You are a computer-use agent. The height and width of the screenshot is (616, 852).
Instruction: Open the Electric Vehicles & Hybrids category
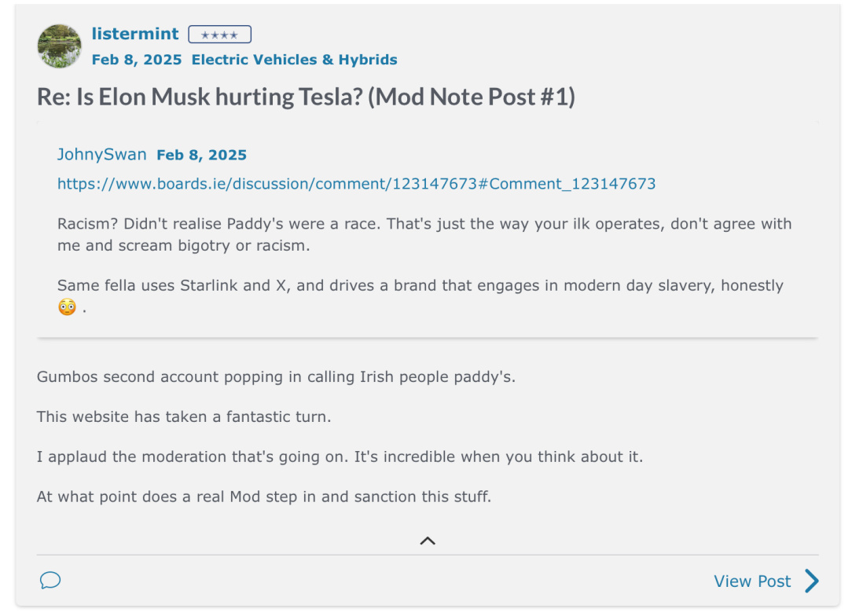pos(294,60)
